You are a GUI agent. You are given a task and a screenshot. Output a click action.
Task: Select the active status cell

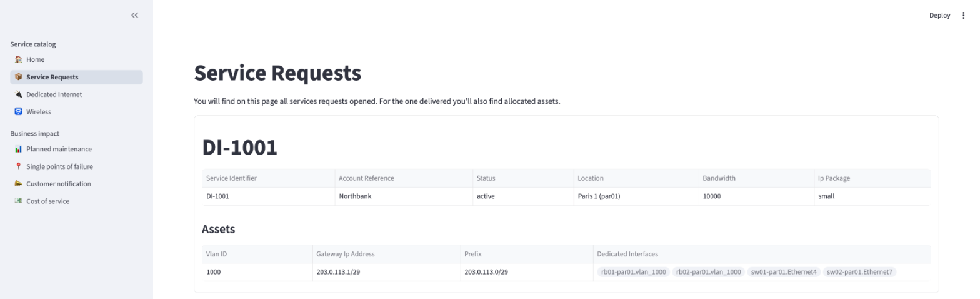click(522, 196)
